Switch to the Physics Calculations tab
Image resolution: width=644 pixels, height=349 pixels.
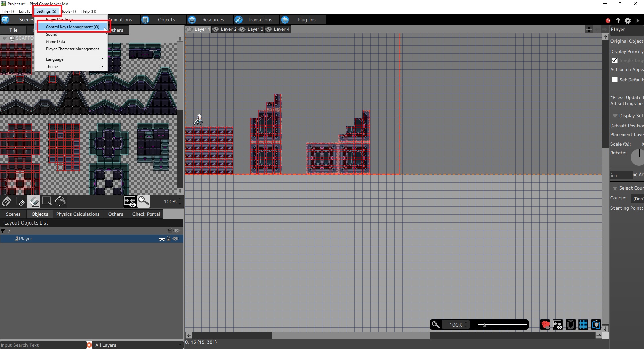(x=78, y=214)
